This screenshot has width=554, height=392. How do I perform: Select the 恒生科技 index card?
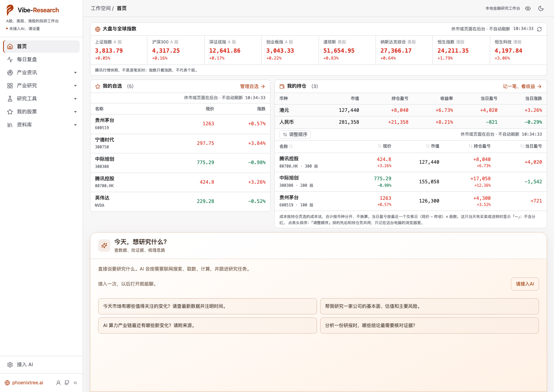point(518,50)
